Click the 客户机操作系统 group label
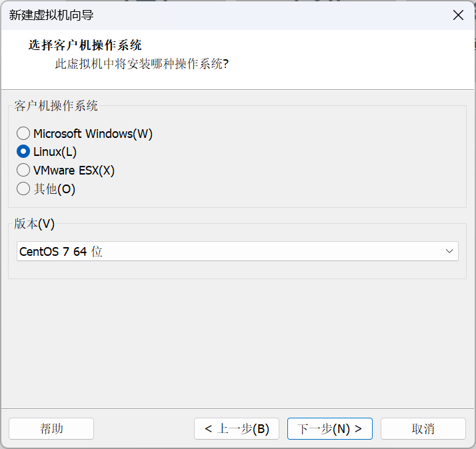 pos(56,105)
